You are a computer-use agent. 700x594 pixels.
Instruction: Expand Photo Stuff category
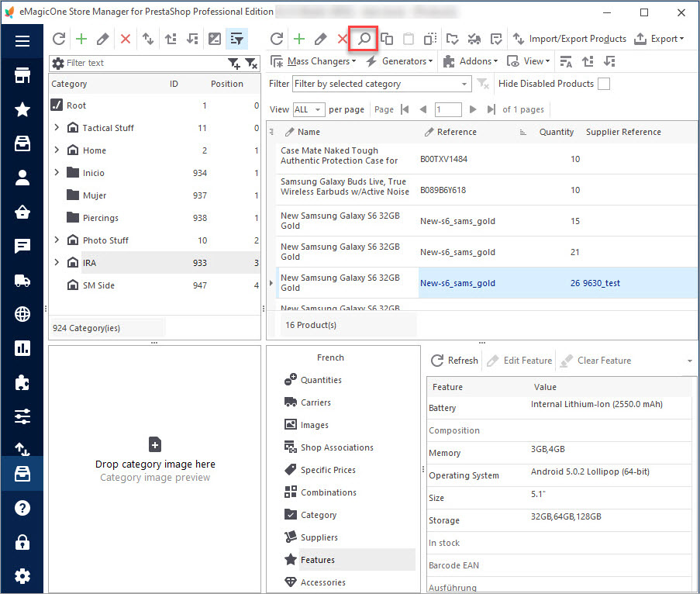pyautogui.click(x=57, y=240)
